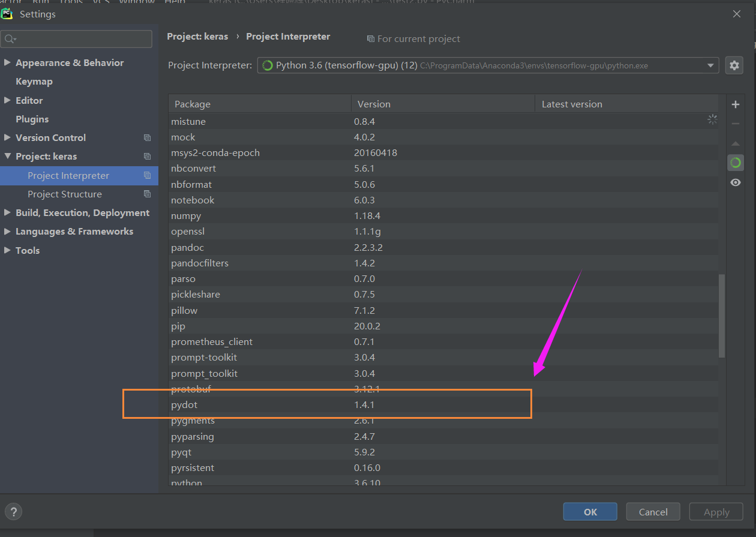Click the Latest version column header
The height and width of the screenshot is (537, 756).
coord(627,104)
